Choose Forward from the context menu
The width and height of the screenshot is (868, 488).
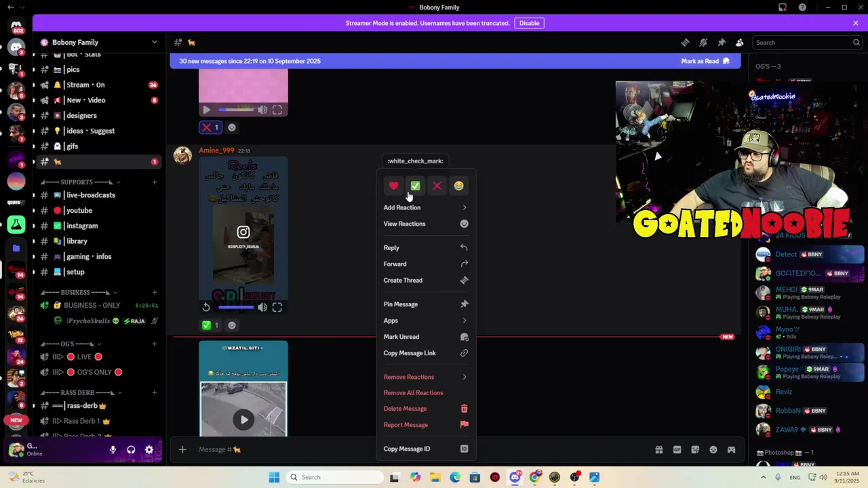[x=426, y=264]
